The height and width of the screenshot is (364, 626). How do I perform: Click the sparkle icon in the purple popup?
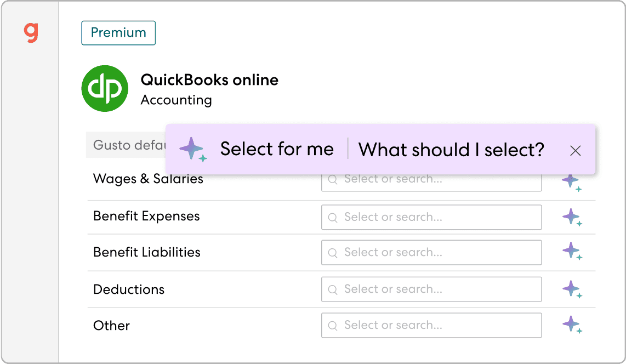(x=193, y=149)
